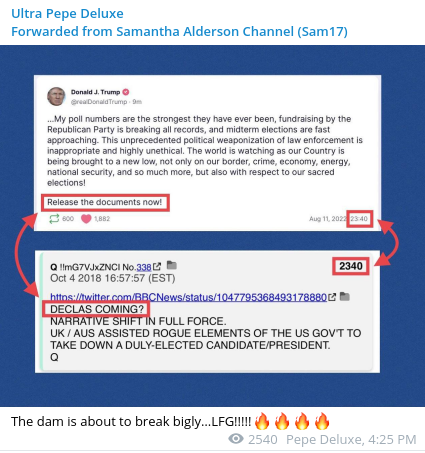Click the red verified badge beside Trump's name

[126, 92]
